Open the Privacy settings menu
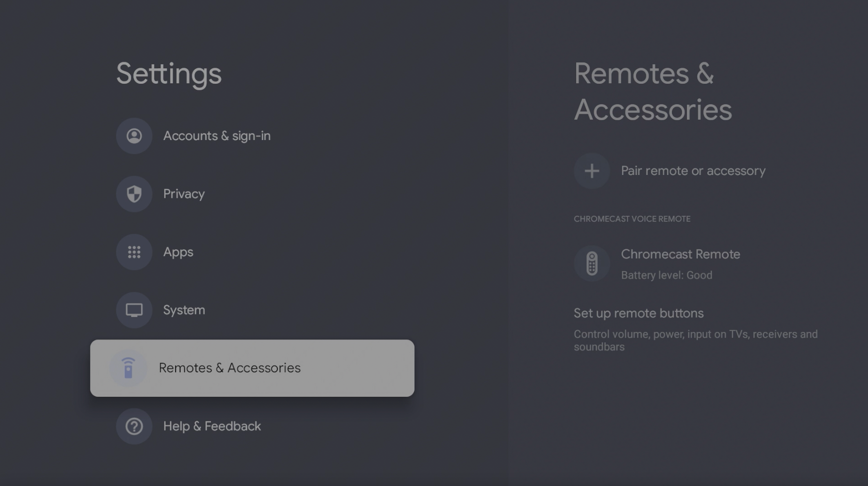Viewport: 868px width, 486px height. (x=184, y=194)
